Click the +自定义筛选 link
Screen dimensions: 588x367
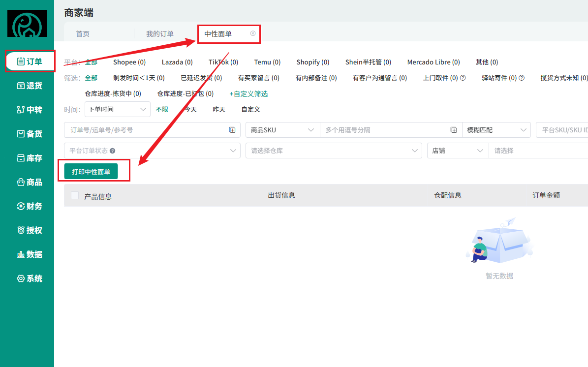(248, 94)
